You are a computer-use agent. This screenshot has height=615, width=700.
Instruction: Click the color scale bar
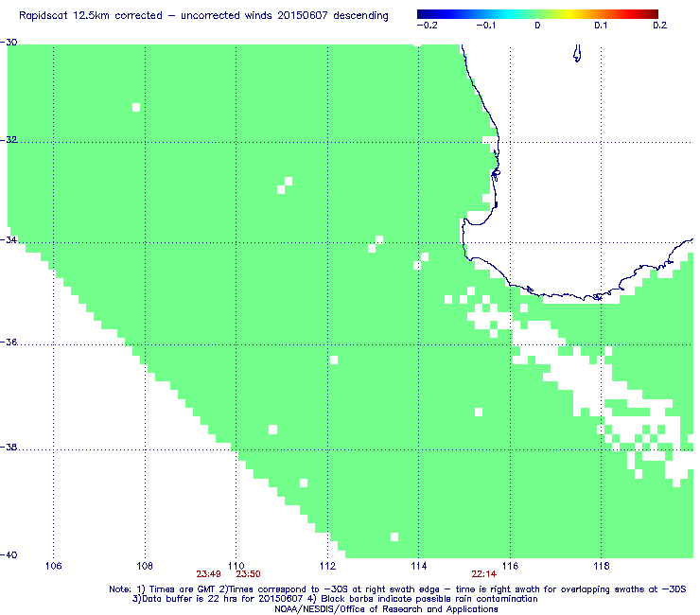(537, 14)
